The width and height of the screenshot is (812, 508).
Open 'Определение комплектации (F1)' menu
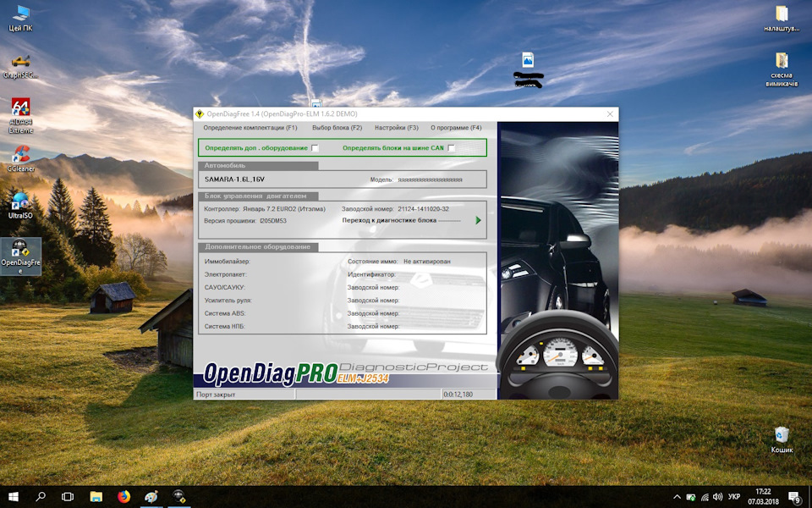(250, 128)
